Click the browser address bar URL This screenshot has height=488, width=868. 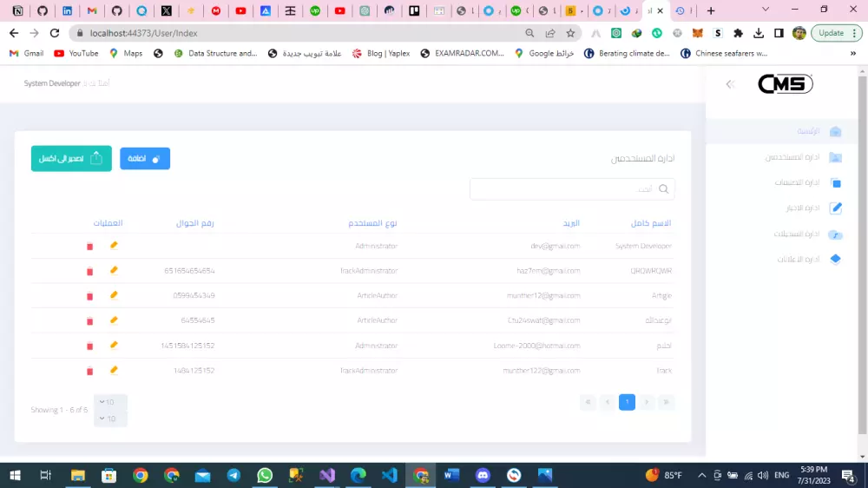(x=143, y=33)
